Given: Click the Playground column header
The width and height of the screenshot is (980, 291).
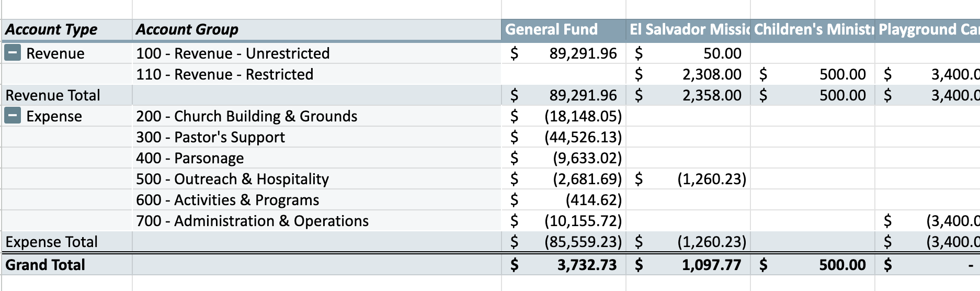Looking at the screenshot, I should tap(928, 30).
